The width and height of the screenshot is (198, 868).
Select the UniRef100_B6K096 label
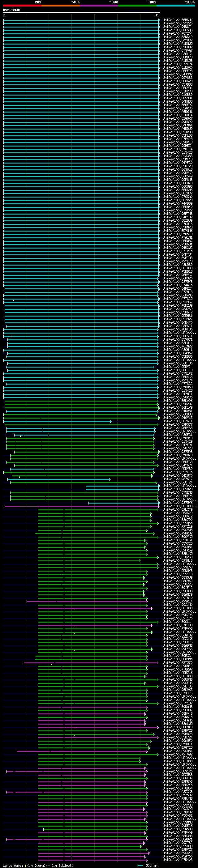[x=177, y=401]
